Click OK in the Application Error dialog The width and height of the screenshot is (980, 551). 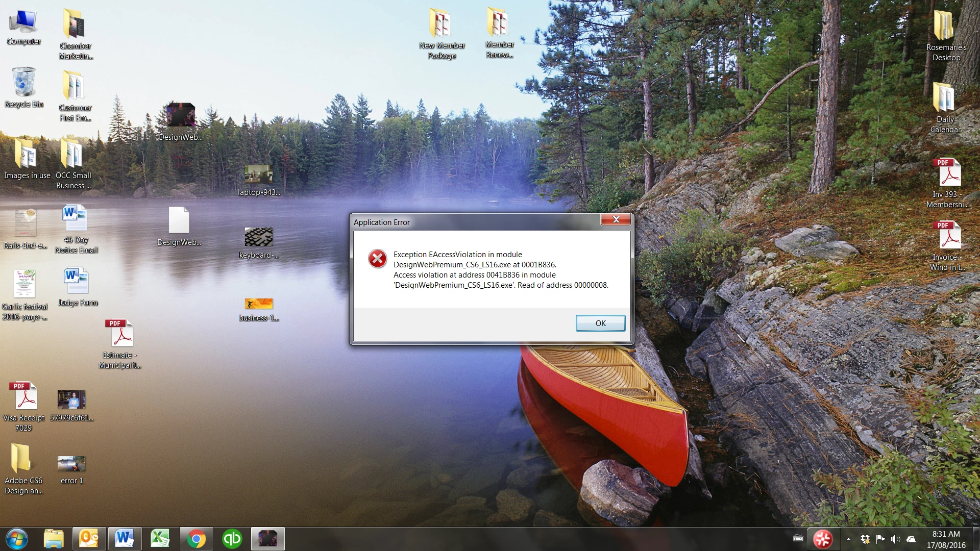pos(600,323)
